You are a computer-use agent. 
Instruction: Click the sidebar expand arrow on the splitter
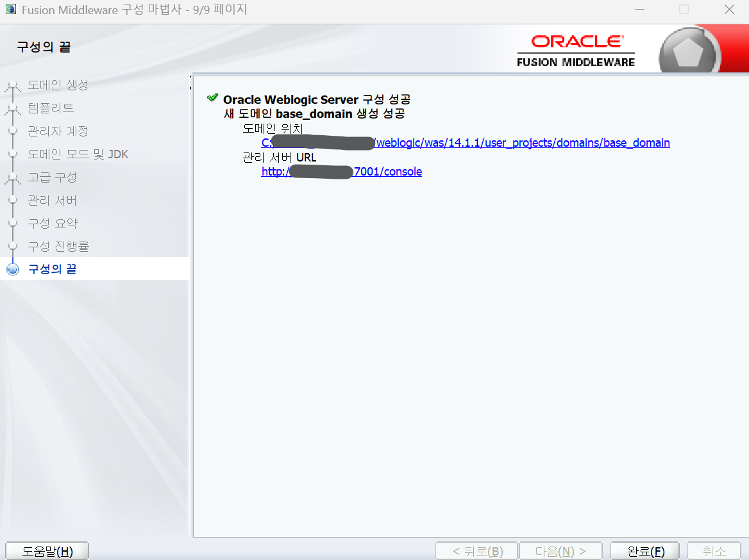pyautogui.click(x=190, y=88)
